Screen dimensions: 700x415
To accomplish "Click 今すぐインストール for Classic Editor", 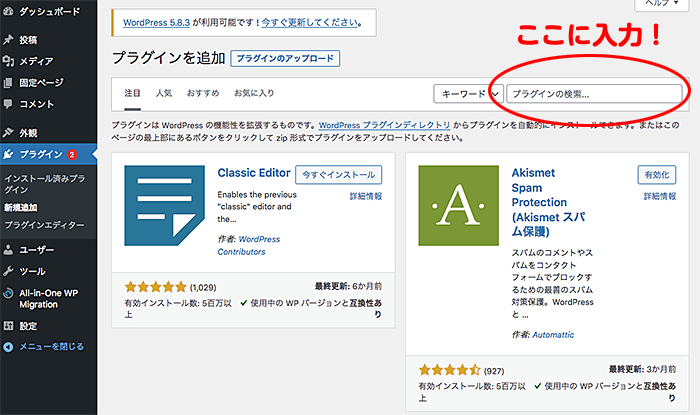I will point(338,174).
